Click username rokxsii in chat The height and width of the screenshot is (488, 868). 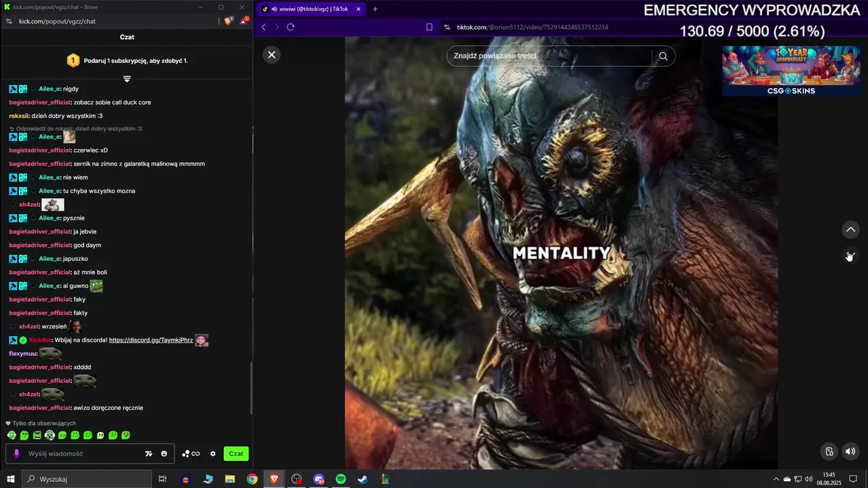click(19, 116)
